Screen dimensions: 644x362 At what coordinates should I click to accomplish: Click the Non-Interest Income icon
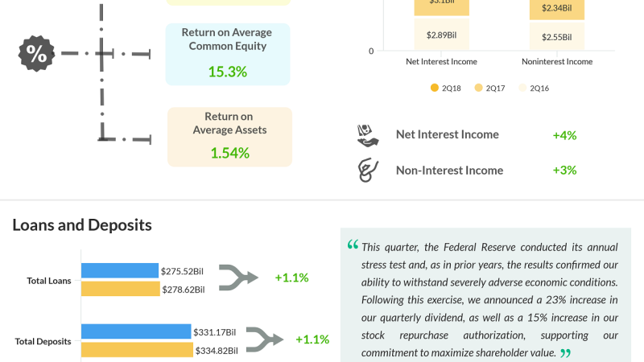point(368,170)
